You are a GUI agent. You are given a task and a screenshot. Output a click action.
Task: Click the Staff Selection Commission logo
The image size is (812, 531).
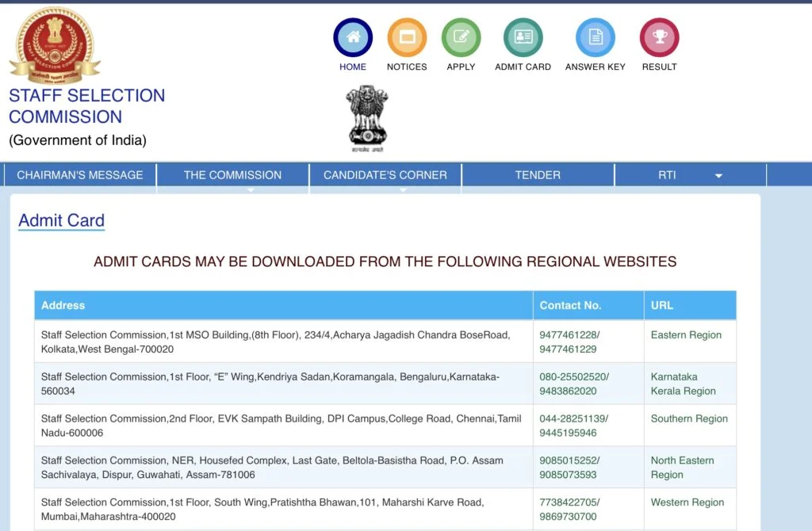click(x=55, y=45)
